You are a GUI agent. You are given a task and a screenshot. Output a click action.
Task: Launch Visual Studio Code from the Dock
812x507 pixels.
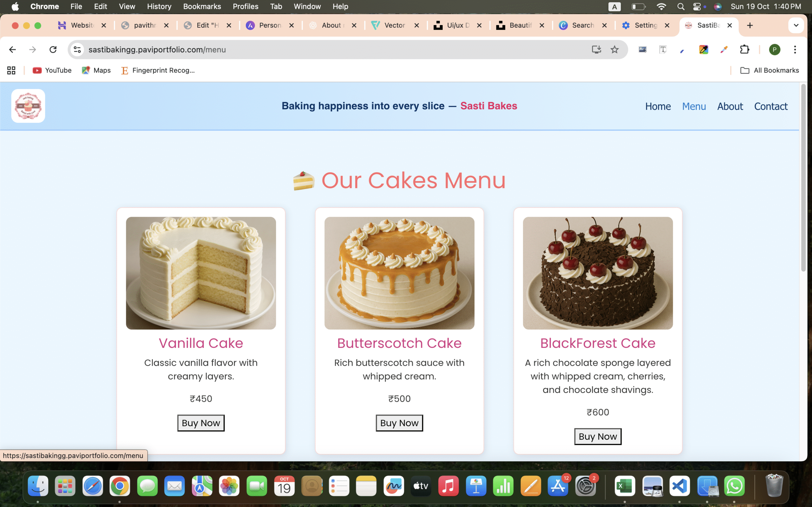pyautogui.click(x=680, y=485)
